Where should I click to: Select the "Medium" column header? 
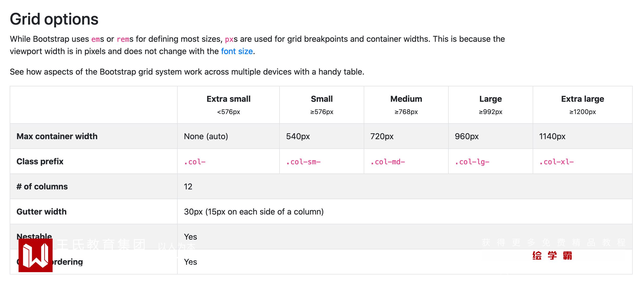(406, 99)
